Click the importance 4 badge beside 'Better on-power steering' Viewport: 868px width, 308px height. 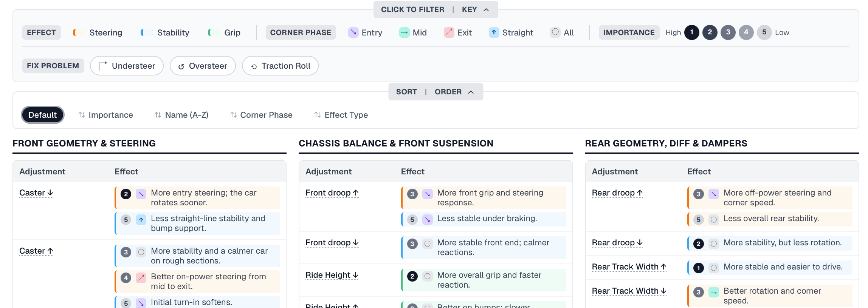pos(126,278)
